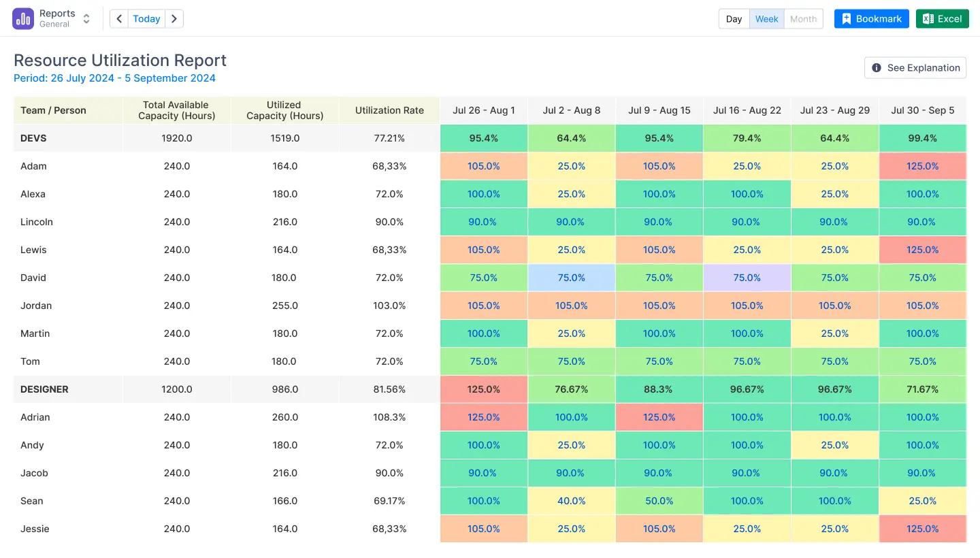Click the info icon beside See Explanation
The height and width of the screenshot is (558, 980).
pyautogui.click(x=877, y=67)
